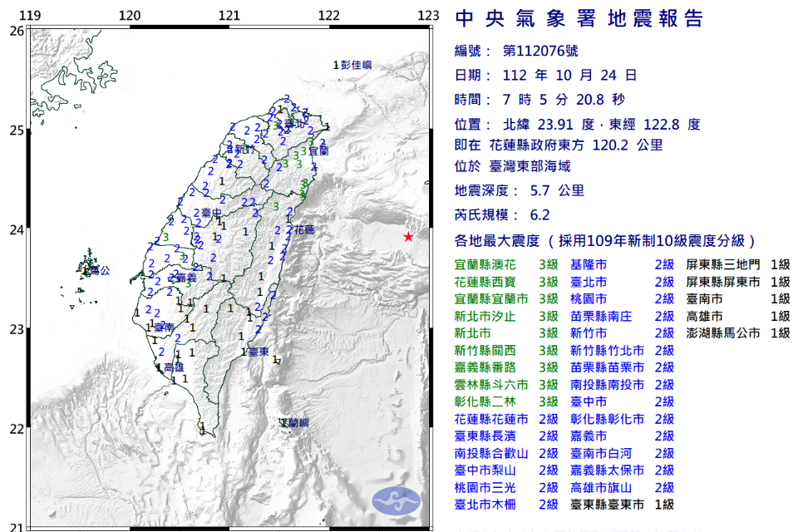The image size is (798, 532).
Task: Select the report number 第112076號
Action: (x=540, y=51)
